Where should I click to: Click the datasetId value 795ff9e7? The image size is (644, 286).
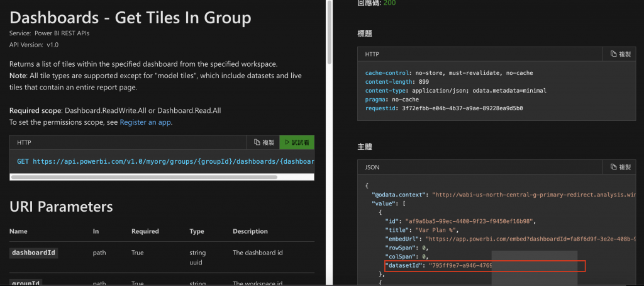[x=460, y=266]
